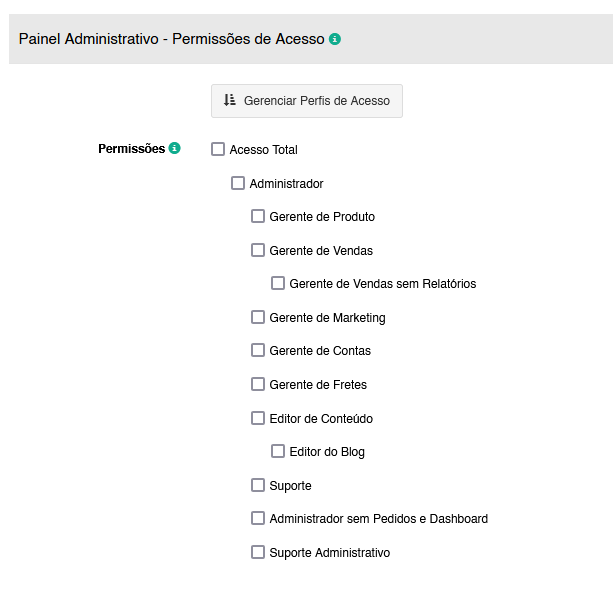
Task: Check Administrador sem Pedidos e Dashboard
Action: 258,518
